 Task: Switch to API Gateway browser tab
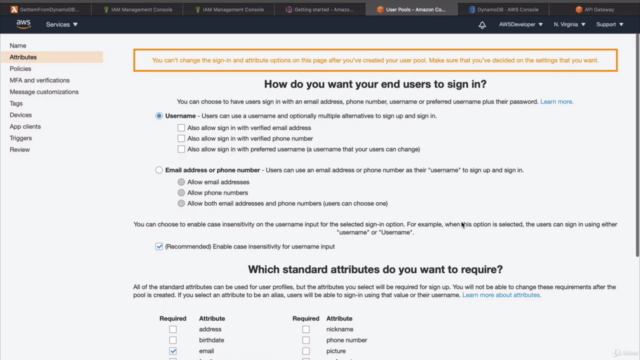(595, 9)
